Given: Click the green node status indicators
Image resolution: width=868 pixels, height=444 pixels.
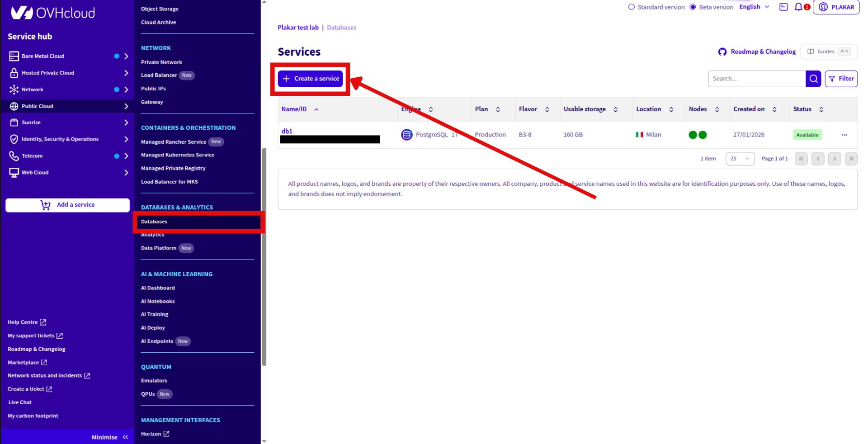Looking at the screenshot, I should pyautogui.click(x=698, y=135).
